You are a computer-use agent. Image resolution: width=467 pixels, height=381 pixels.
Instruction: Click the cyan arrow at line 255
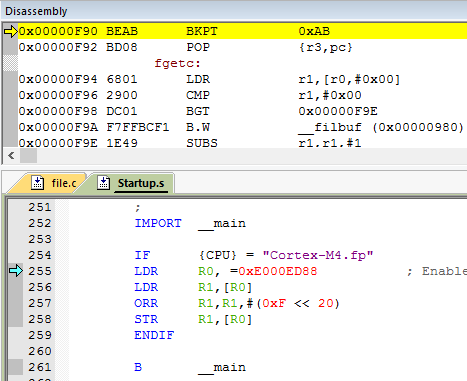[x=16, y=271]
